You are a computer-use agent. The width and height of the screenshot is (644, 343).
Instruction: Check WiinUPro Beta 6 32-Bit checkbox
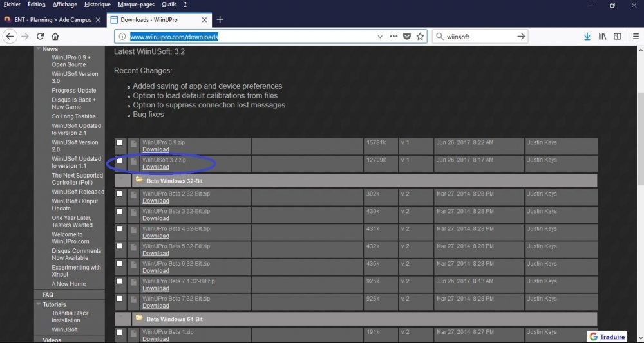pos(119,263)
